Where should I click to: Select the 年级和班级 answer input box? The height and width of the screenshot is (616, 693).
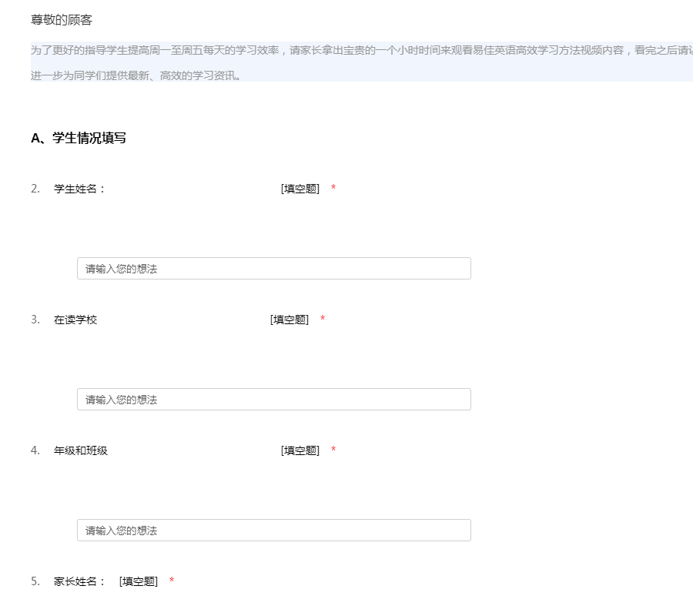pyautogui.click(x=273, y=531)
